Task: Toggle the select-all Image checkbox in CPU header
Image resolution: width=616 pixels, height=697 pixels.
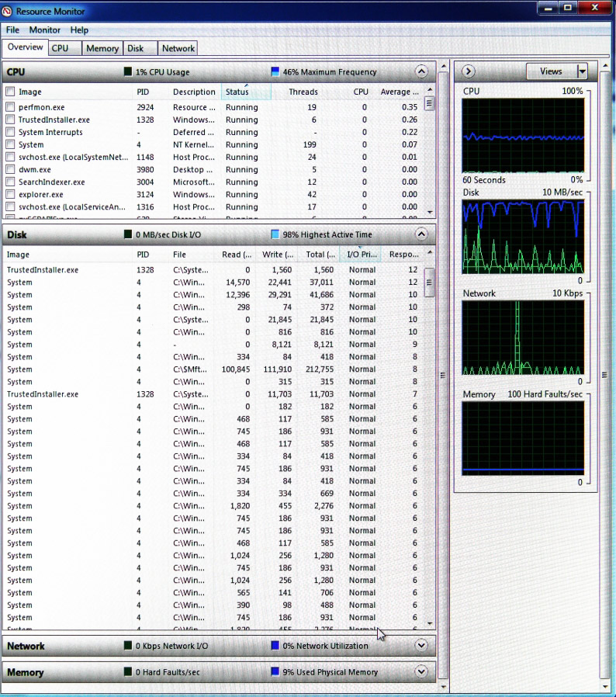Action: pos(10,92)
